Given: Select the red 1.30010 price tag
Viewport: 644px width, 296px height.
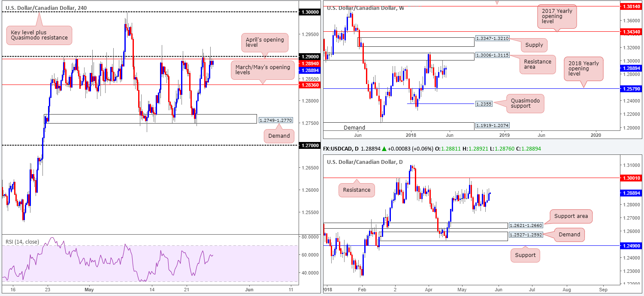Looking at the screenshot, I should click(632, 178).
